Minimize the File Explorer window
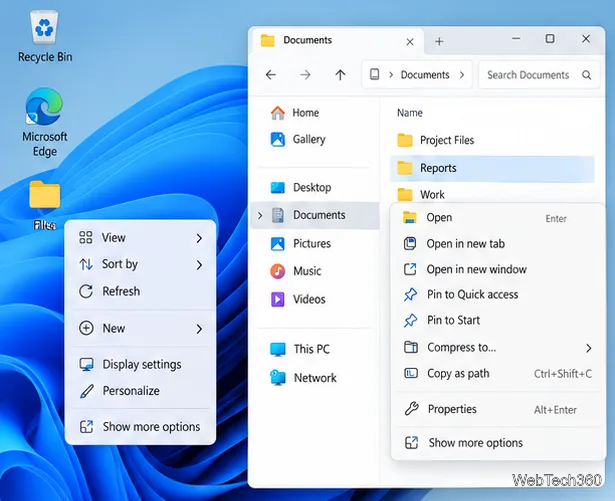The image size is (615, 501). tap(516, 39)
